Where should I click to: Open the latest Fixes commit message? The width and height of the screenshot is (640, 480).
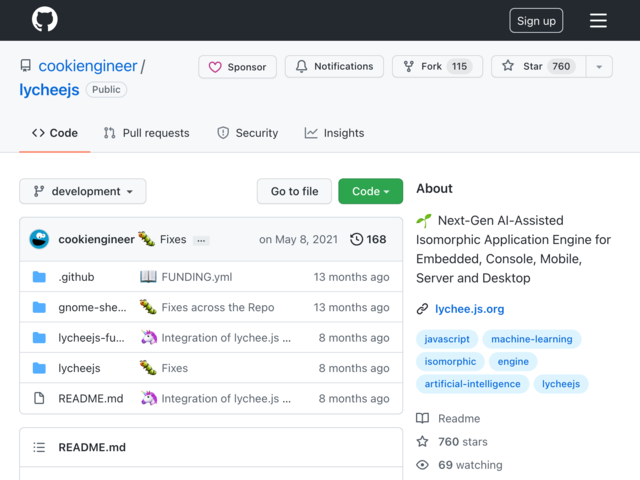(x=173, y=239)
